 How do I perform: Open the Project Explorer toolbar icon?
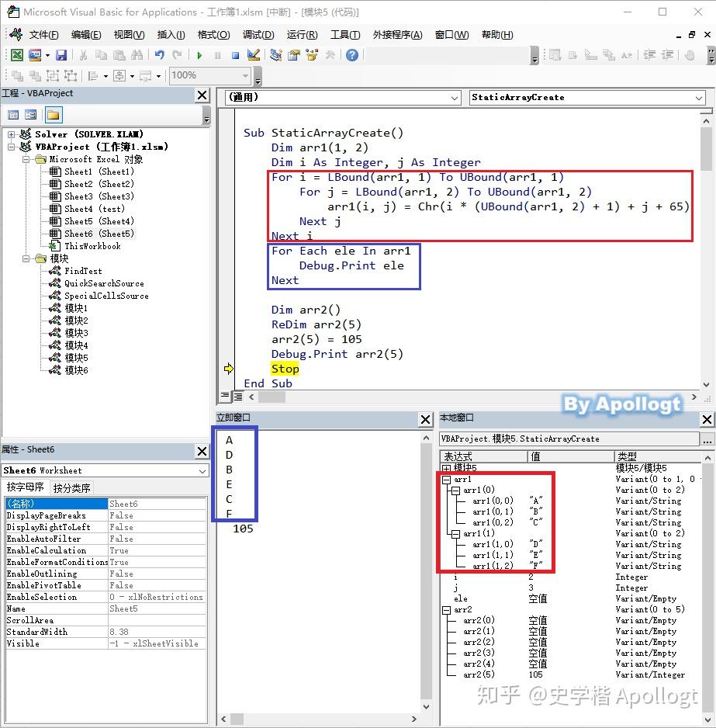[x=276, y=55]
